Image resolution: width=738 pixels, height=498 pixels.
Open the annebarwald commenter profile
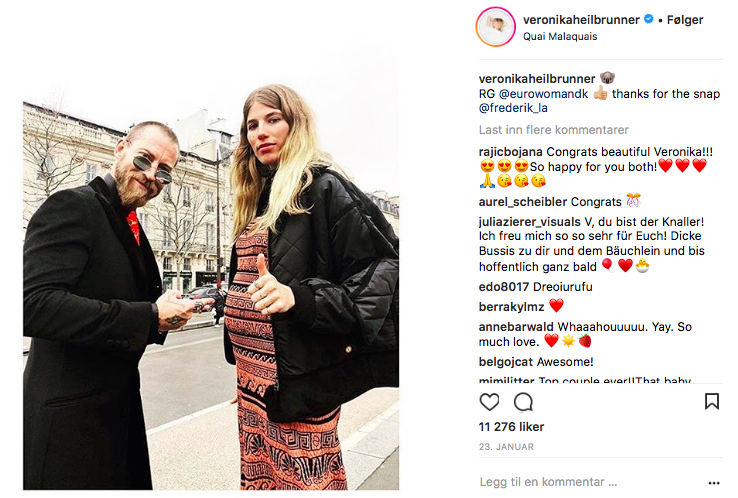[516, 327]
